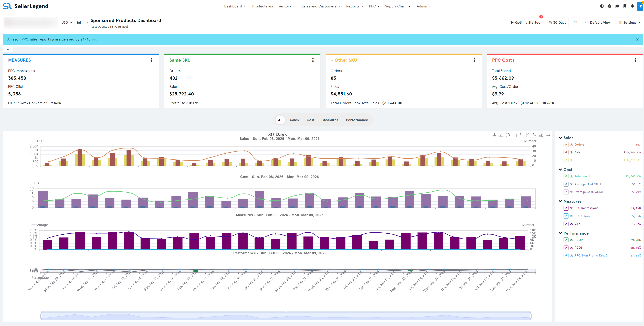Open the USD currency dropdown
The height and width of the screenshot is (326, 644).
(67, 22)
